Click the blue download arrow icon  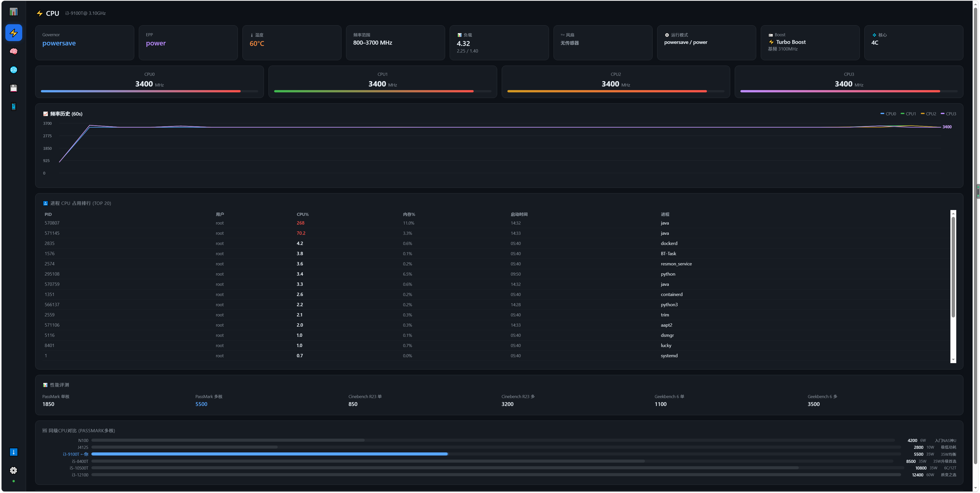(13, 452)
